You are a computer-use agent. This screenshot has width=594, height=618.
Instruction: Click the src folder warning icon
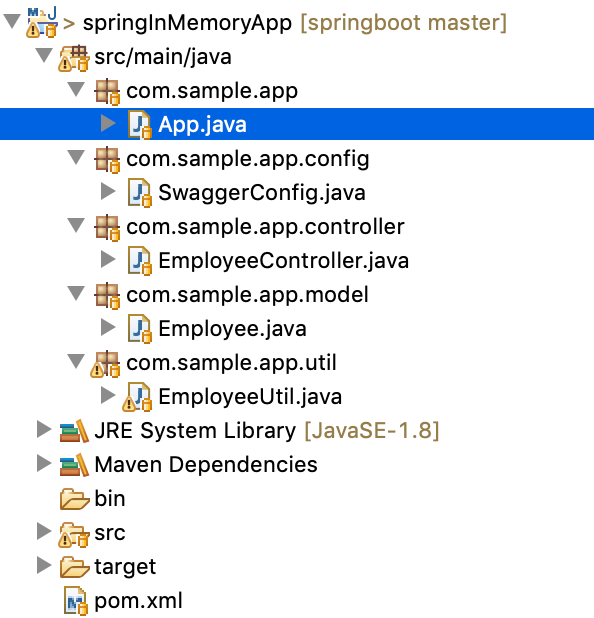pos(74,534)
